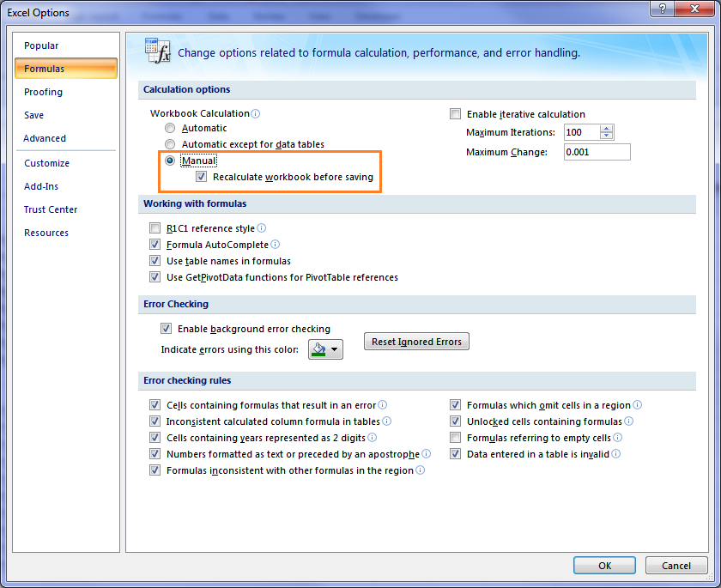Uncheck Cells containing formulas that result in error
This screenshot has height=588, width=721.
(x=155, y=405)
